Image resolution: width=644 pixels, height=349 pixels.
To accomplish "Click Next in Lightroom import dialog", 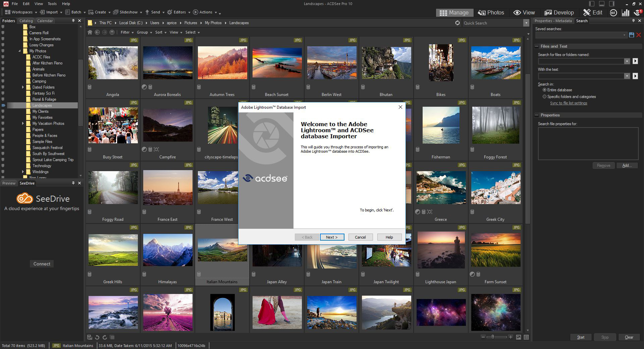I will (x=332, y=237).
